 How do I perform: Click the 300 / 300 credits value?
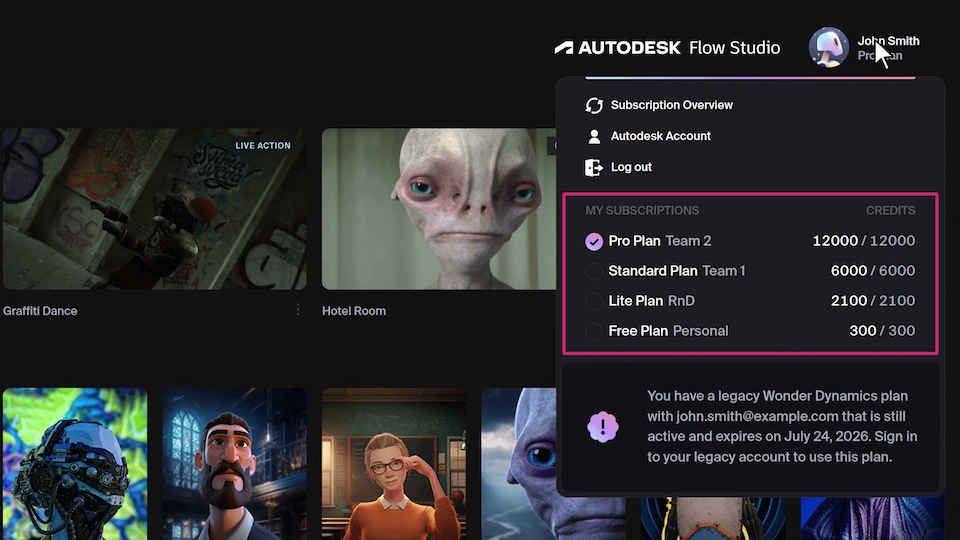point(882,331)
